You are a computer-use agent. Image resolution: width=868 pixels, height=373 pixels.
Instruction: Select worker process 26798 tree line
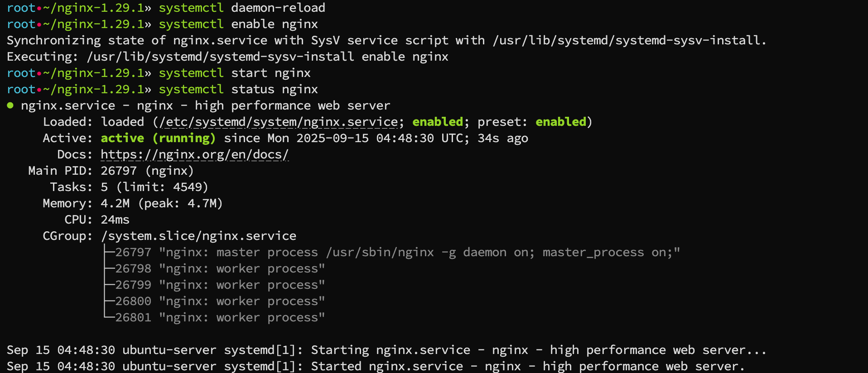coord(214,268)
